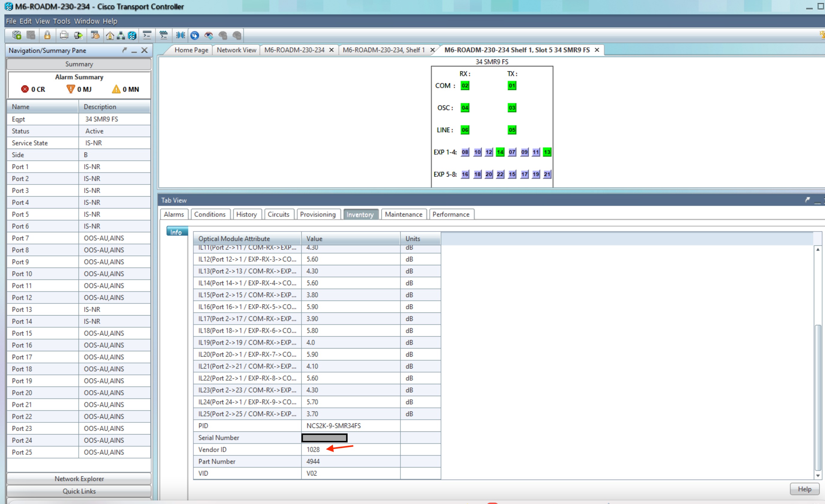Open the command-line terminal toolbar icon
The image size is (825, 504).
pyautogui.click(x=147, y=35)
